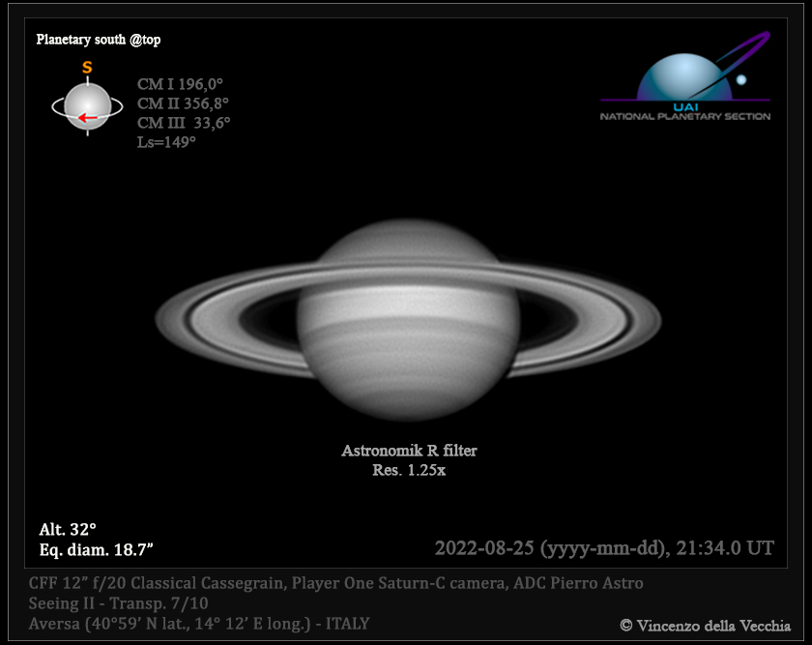Click the UAI National Planetary Section logo
This screenshot has height=645, width=812.
685,76
